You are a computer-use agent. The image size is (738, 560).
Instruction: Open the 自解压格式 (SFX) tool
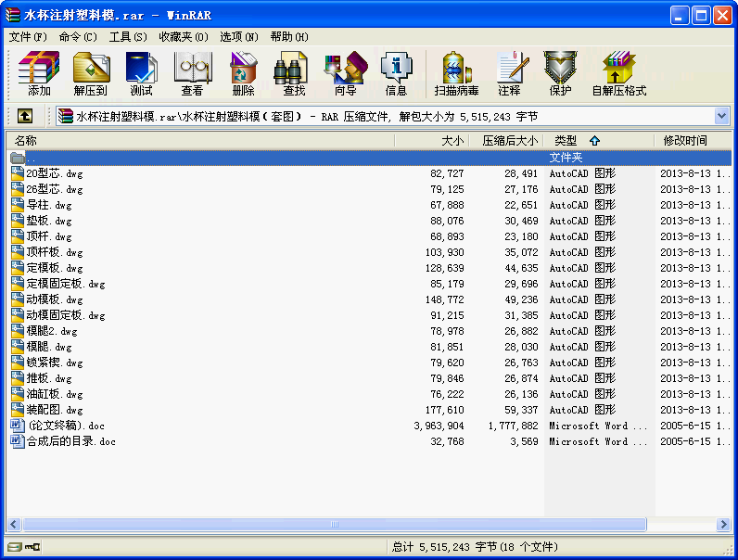pyautogui.click(x=618, y=74)
